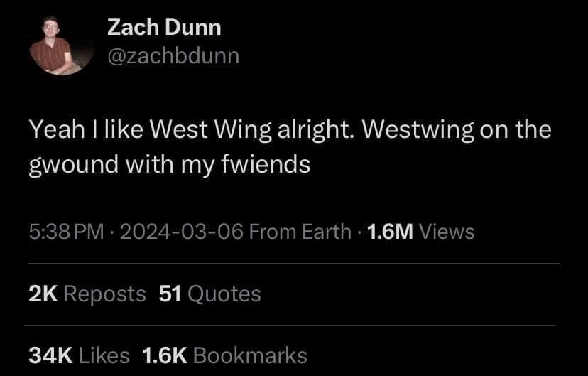Open Zach Dunn's profile picture

click(62, 44)
